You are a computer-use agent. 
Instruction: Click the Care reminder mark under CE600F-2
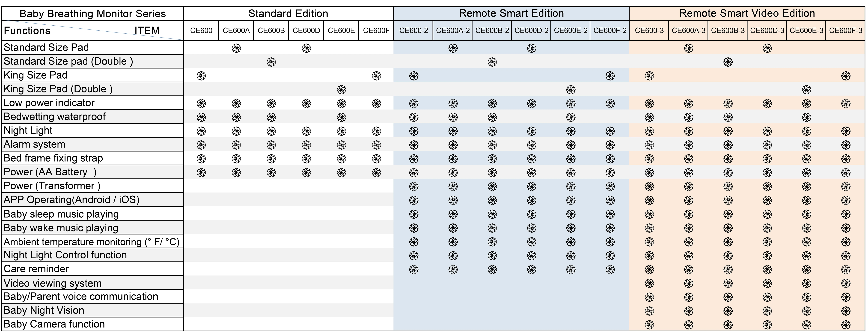click(610, 270)
